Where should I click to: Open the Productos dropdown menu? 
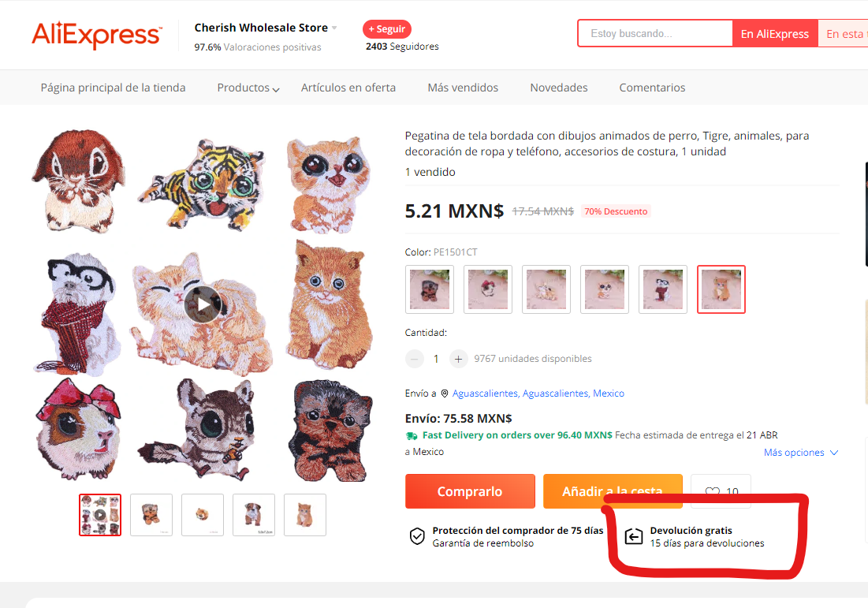[248, 88]
